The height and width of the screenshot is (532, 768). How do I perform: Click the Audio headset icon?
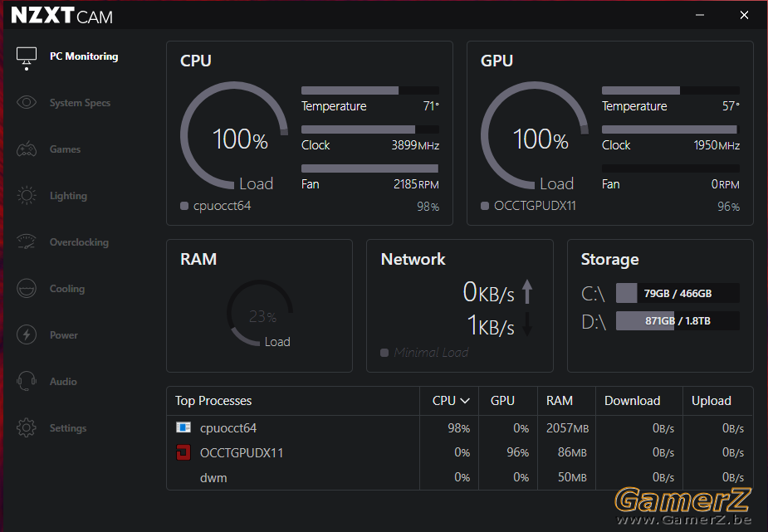27,381
